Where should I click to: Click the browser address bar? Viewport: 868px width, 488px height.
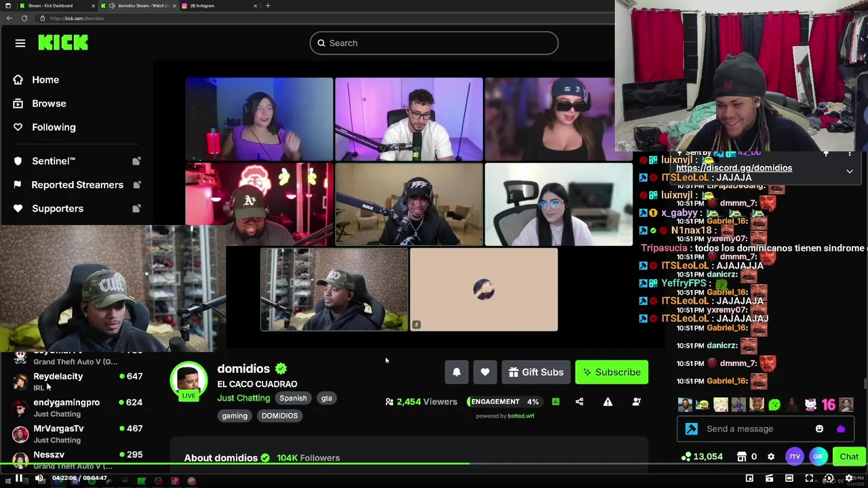(325, 18)
